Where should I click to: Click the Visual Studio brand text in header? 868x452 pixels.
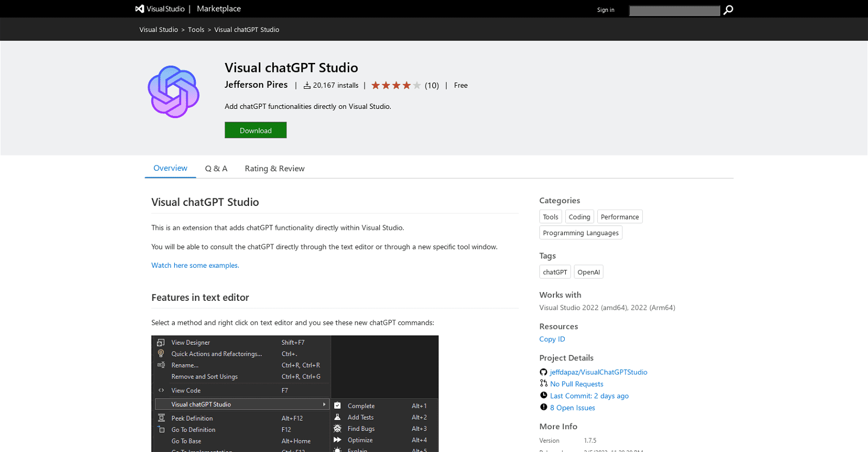(x=165, y=9)
